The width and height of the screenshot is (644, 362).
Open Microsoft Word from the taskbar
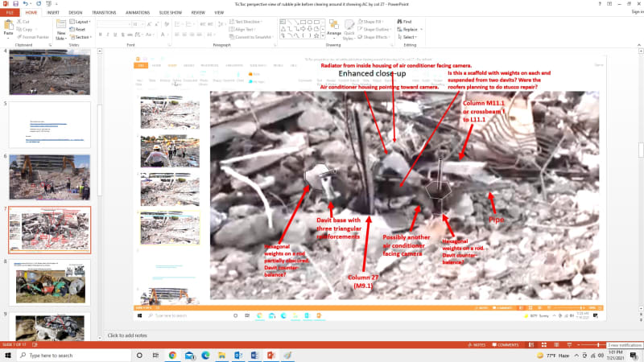click(254, 355)
